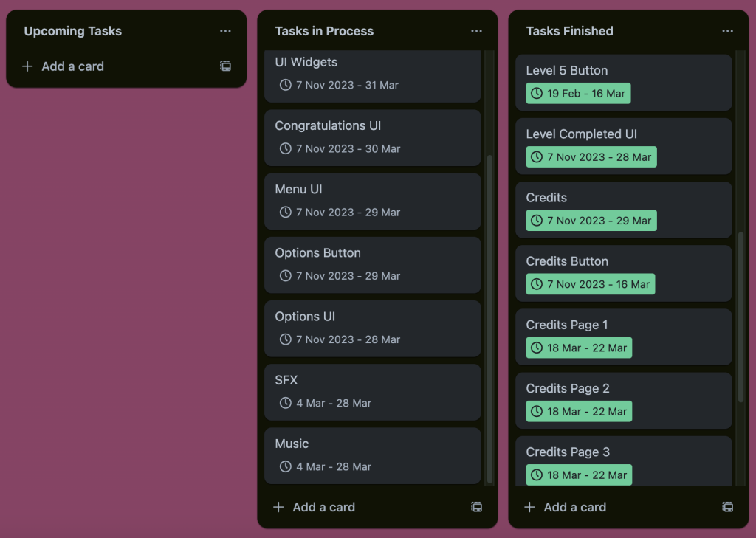Open Tasks Finished list actions menu
The width and height of the screenshot is (756, 538).
pyautogui.click(x=727, y=31)
